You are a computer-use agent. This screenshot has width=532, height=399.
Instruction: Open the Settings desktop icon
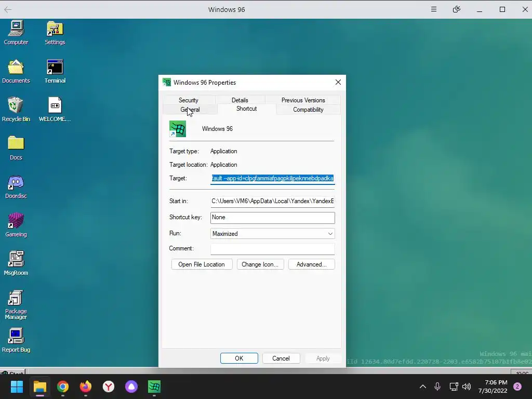click(55, 33)
